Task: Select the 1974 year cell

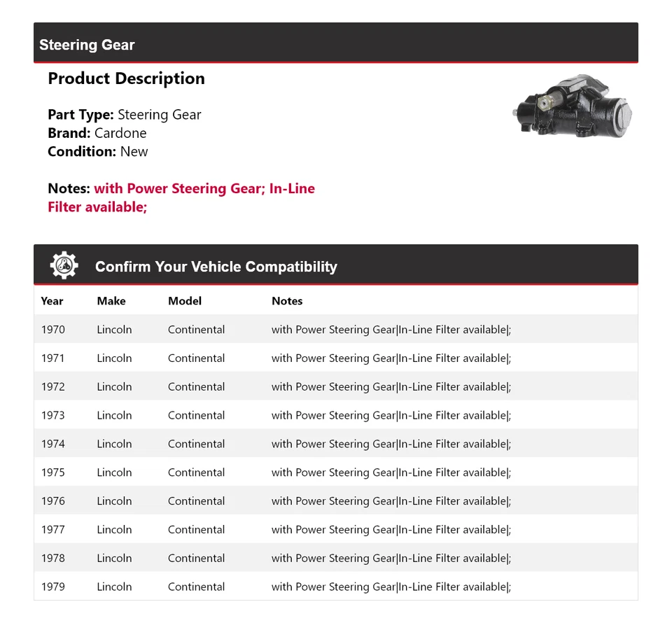Action: click(x=52, y=444)
